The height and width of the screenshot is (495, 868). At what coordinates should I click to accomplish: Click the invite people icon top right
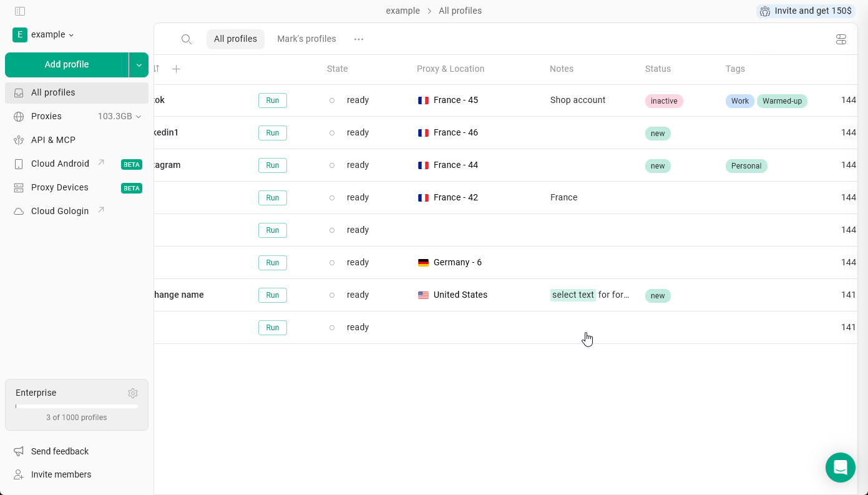765,11
